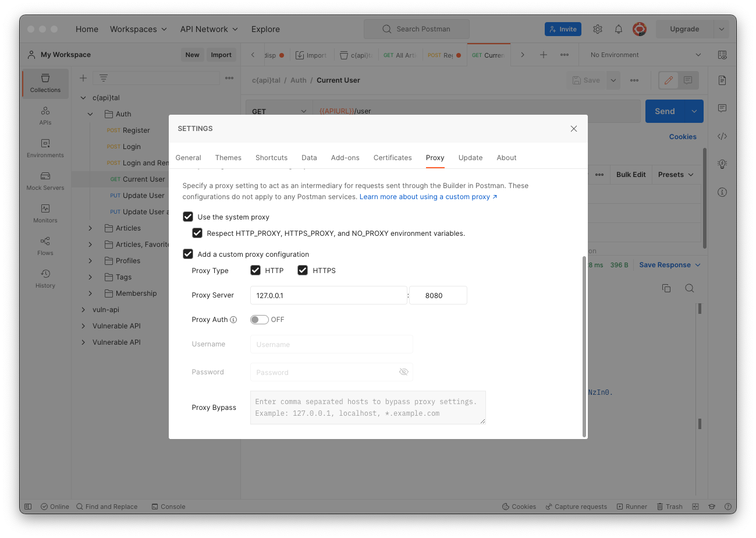756x538 pixels.
Task: Switch to the request edit pencil mode
Action: (x=669, y=80)
